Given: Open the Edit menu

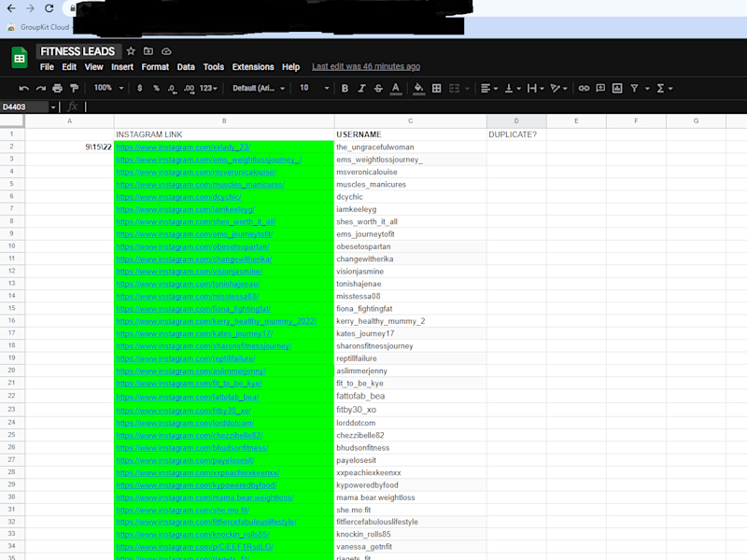Looking at the screenshot, I should pos(69,67).
